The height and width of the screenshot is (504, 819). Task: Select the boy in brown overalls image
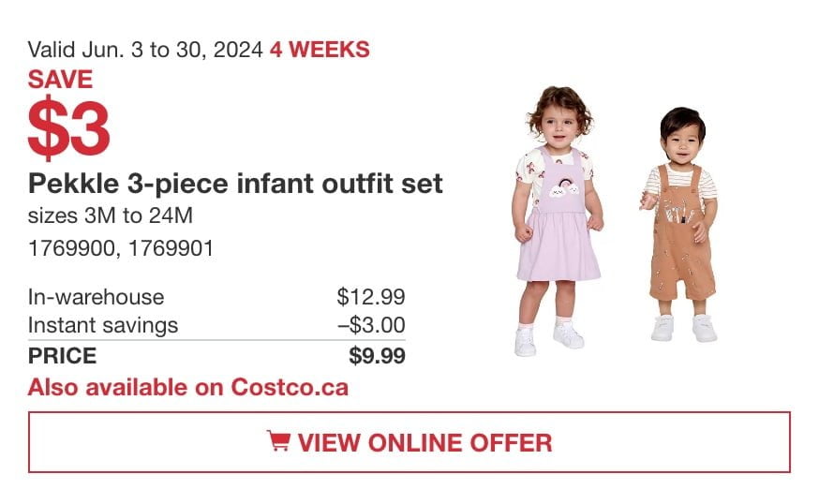[x=679, y=225]
